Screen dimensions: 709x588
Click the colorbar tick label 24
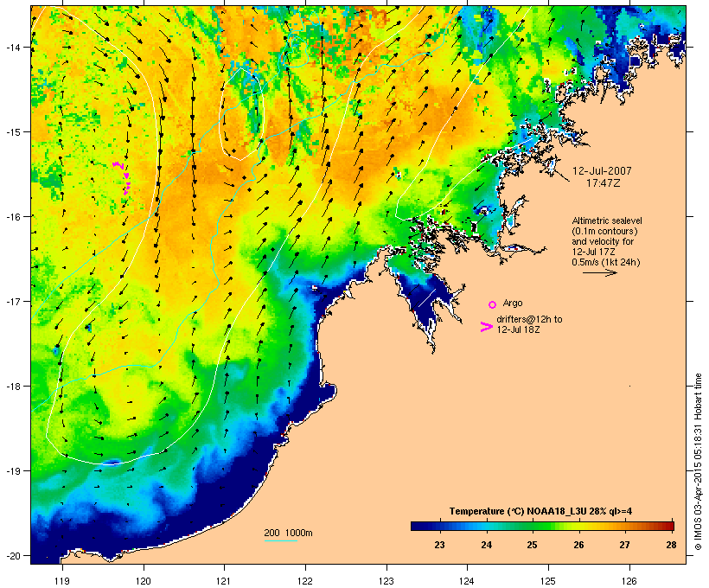(x=486, y=545)
